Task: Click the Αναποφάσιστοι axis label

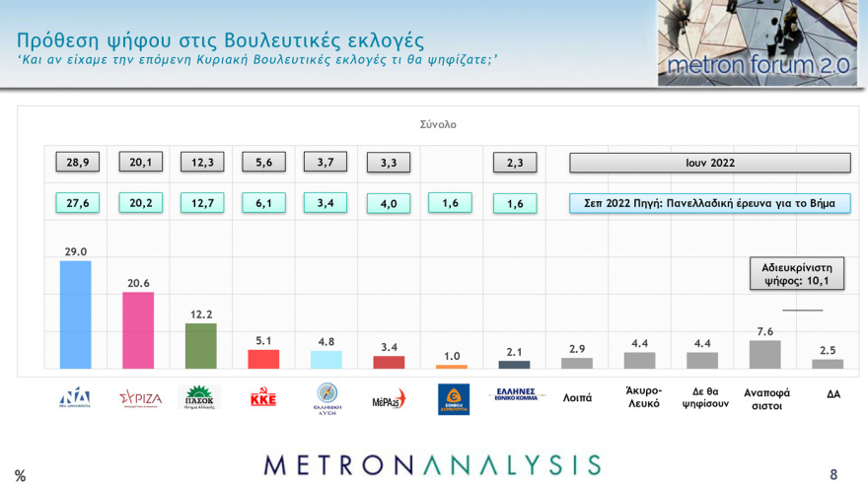Action: pos(766,399)
